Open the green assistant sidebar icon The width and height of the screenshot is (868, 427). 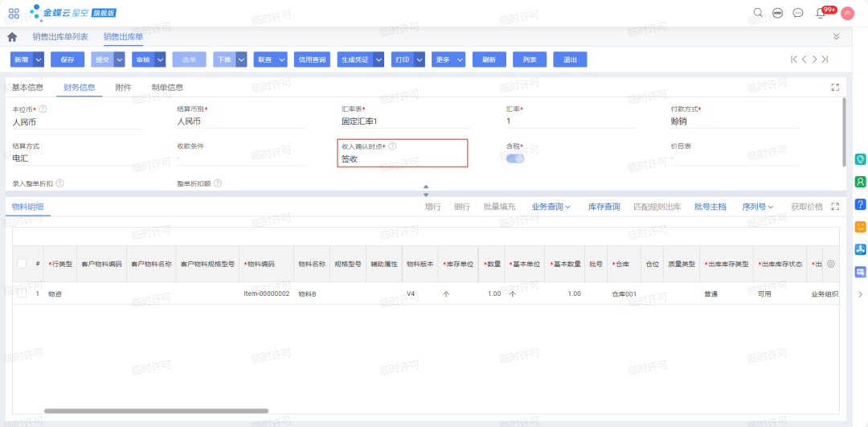860,159
